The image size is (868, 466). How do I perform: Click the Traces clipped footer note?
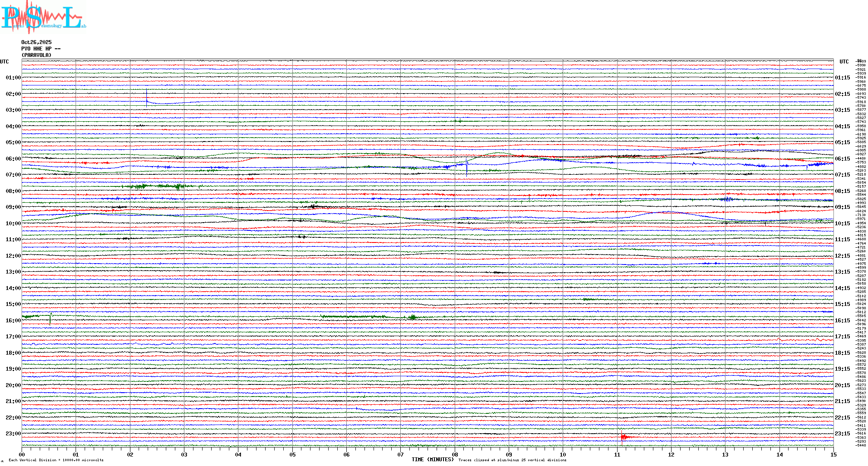[x=512, y=460]
